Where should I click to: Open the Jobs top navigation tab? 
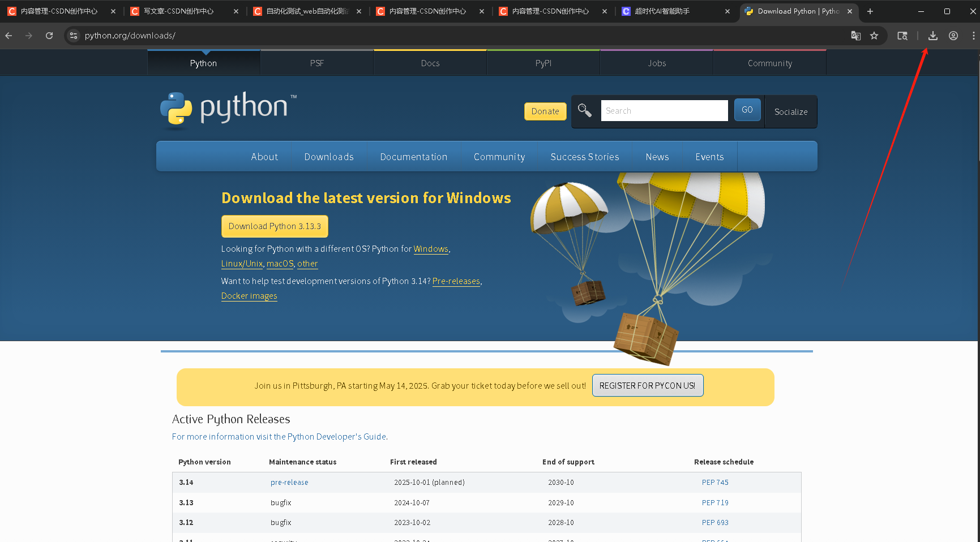pos(657,63)
